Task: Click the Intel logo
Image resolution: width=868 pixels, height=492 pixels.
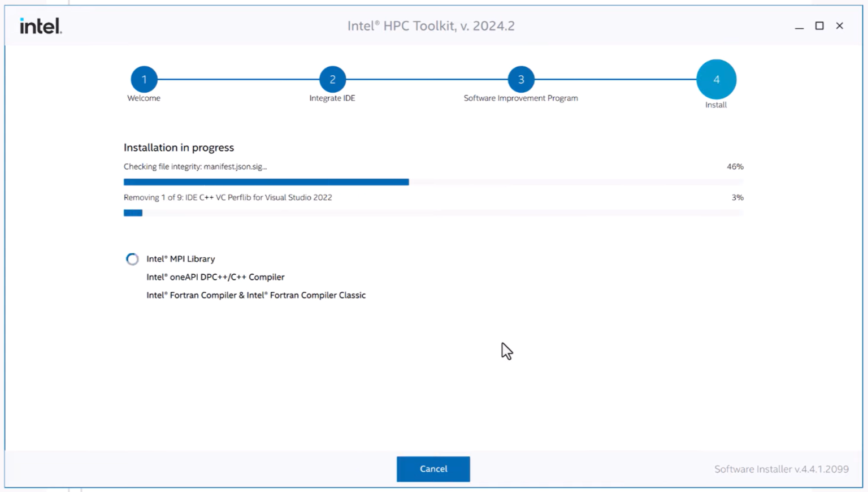Action: coord(40,25)
